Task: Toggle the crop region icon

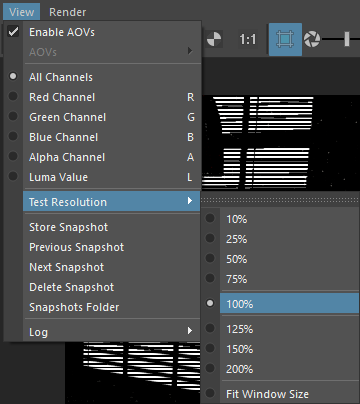Action: pyautogui.click(x=285, y=39)
